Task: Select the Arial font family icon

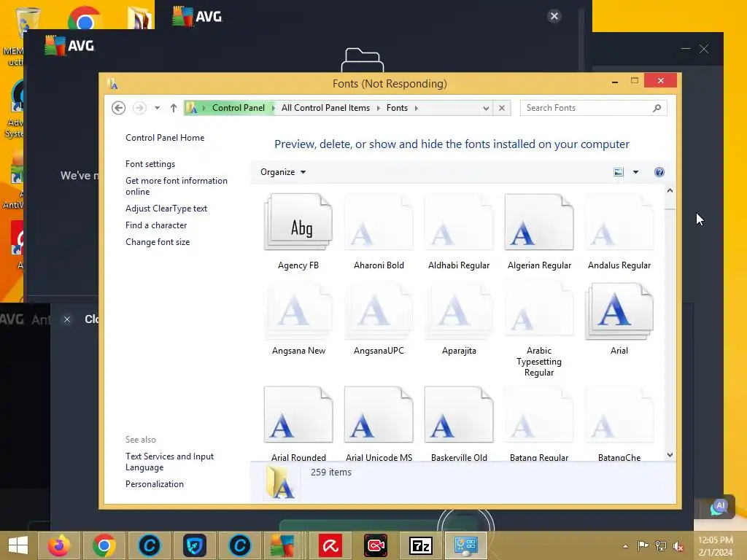Action: [x=619, y=311]
